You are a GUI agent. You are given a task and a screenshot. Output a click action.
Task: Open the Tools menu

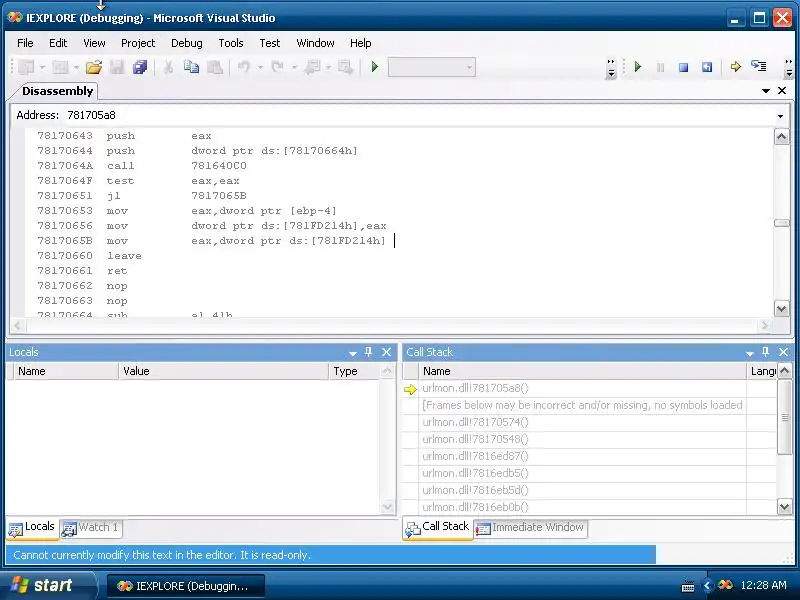[231, 43]
